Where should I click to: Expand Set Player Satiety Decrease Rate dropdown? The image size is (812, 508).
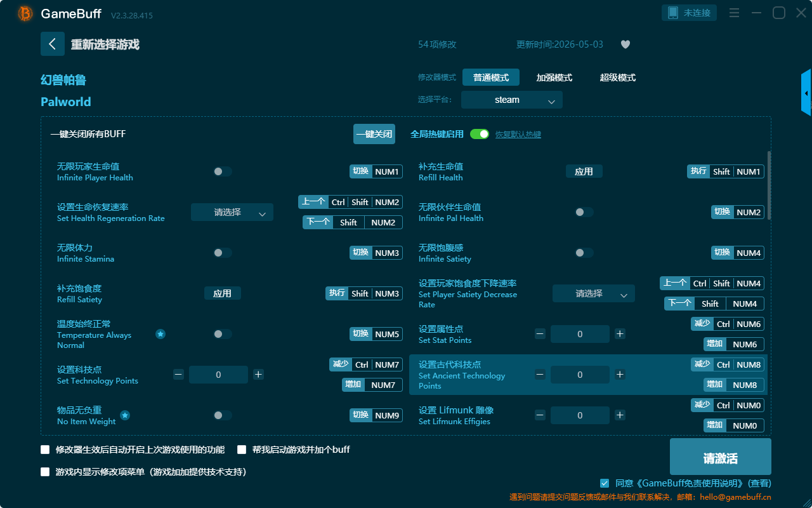click(x=594, y=293)
